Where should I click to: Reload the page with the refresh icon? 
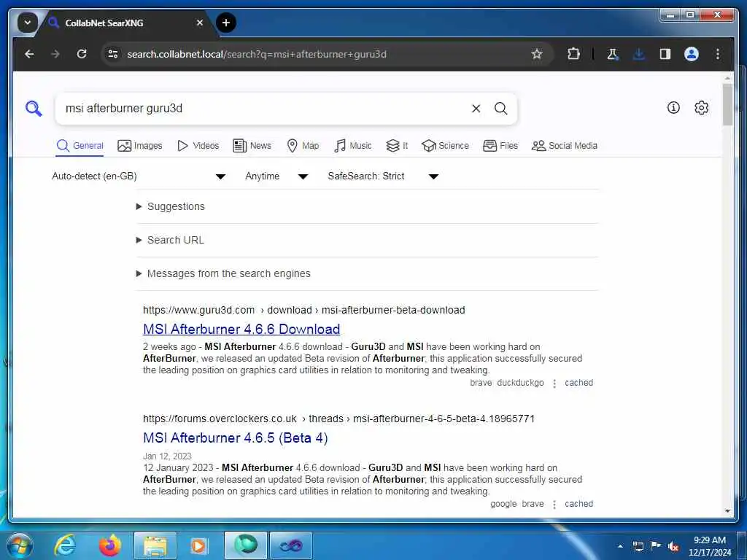pos(82,54)
